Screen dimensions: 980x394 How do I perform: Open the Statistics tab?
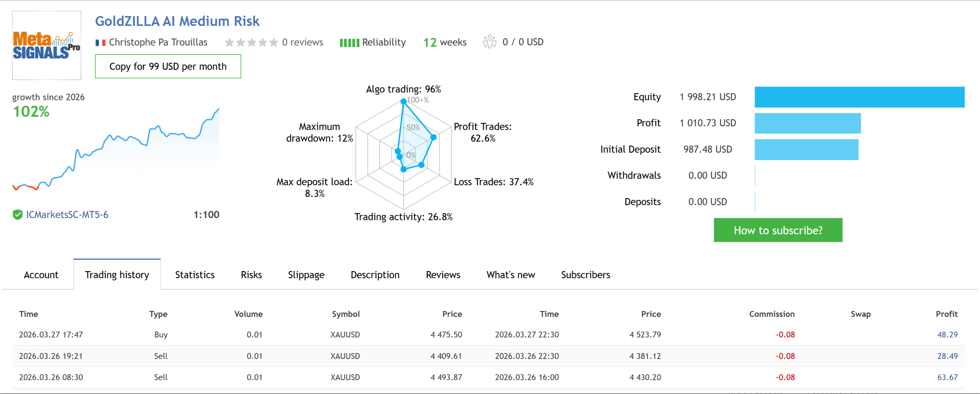194,275
